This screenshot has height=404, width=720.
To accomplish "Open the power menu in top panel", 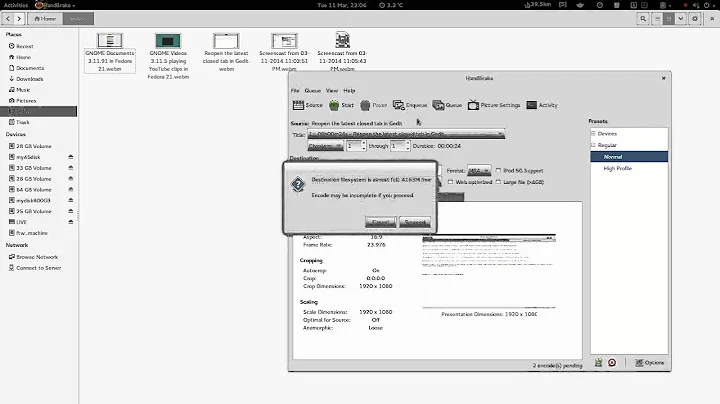I will coord(707,5).
